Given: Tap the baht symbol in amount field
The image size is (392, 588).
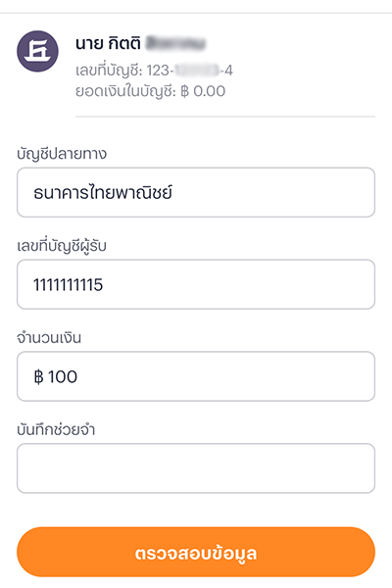Looking at the screenshot, I should coord(38,376).
